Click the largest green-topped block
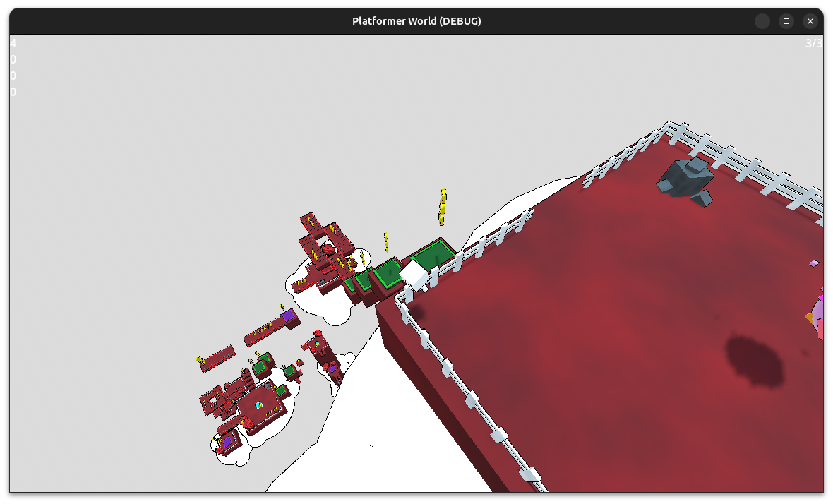Viewport: 833px width, 504px height. point(433,254)
